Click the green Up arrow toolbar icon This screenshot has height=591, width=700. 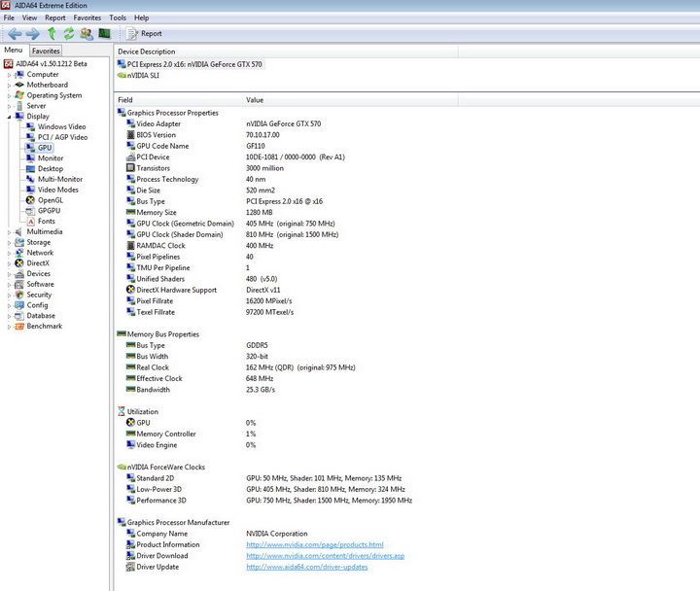tap(52, 33)
